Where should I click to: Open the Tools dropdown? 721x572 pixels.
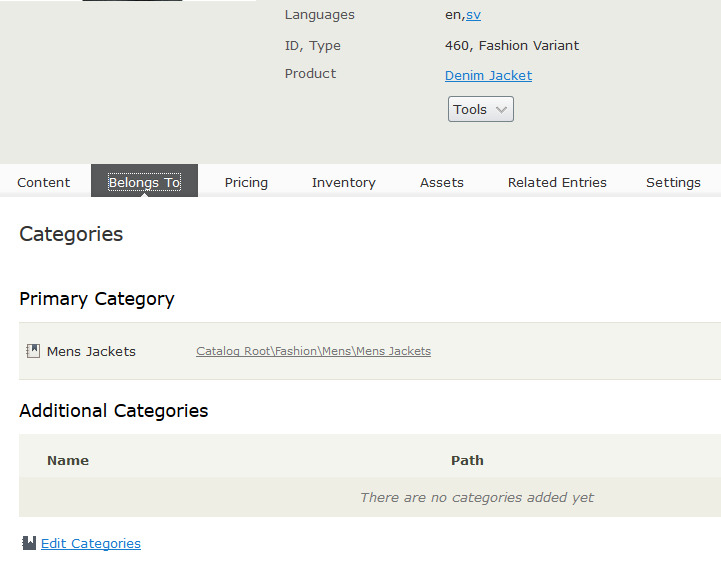480,110
